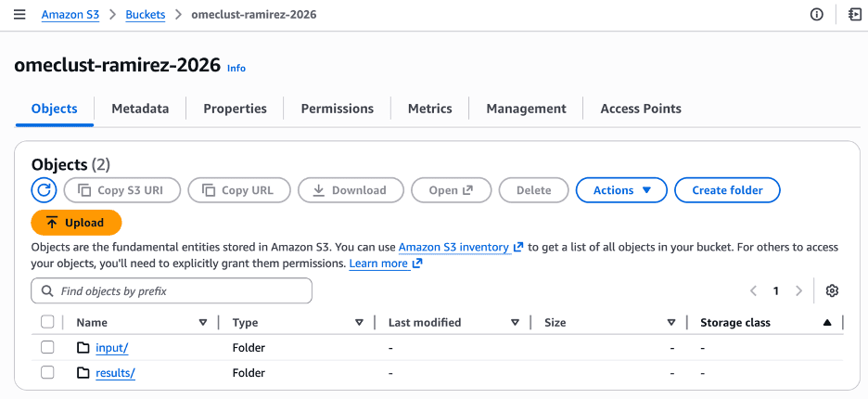Expand the Actions dropdown
868x399 pixels.
pyautogui.click(x=621, y=190)
